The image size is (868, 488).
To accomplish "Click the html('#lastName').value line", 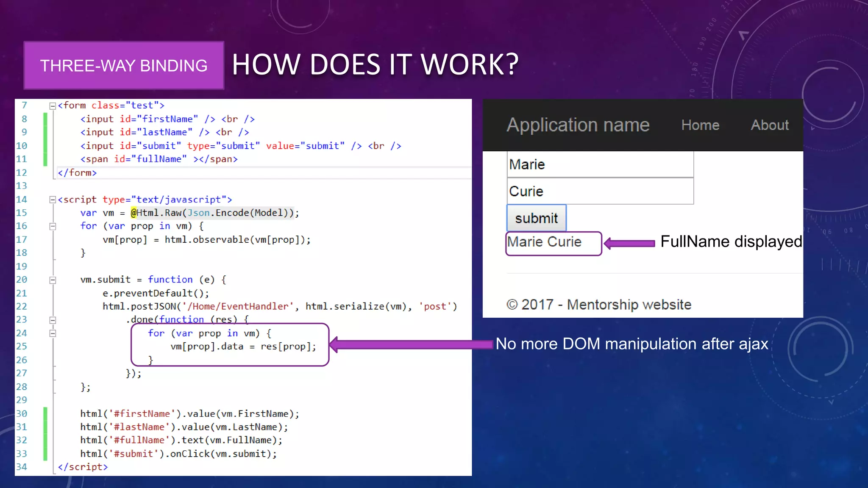I will tap(184, 427).
